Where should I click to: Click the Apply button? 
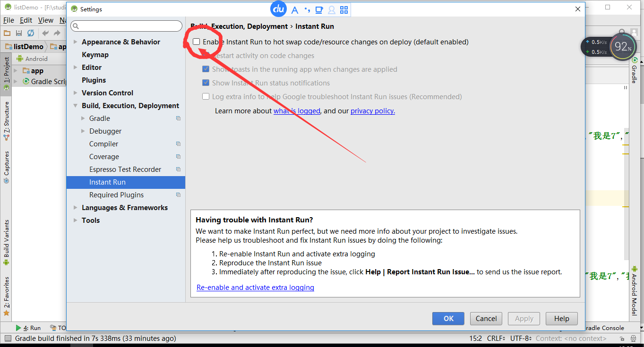(524, 319)
